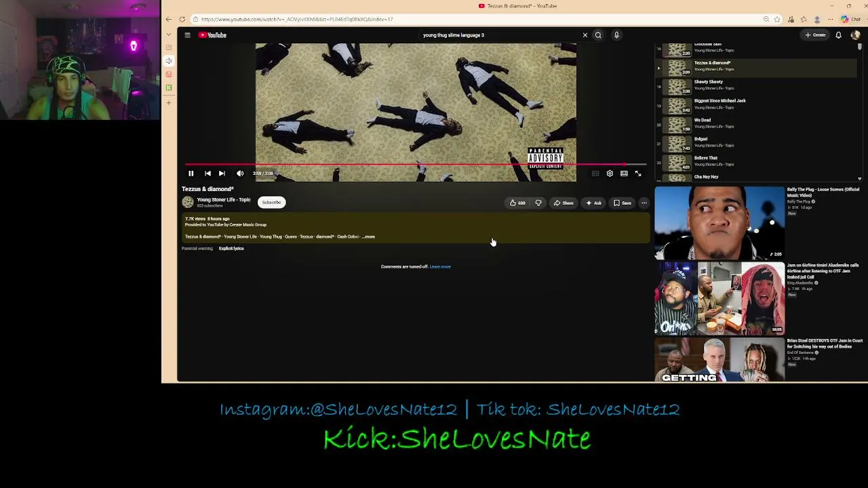
Task: Open the Rally The Plug channel name
Action: click(x=799, y=201)
